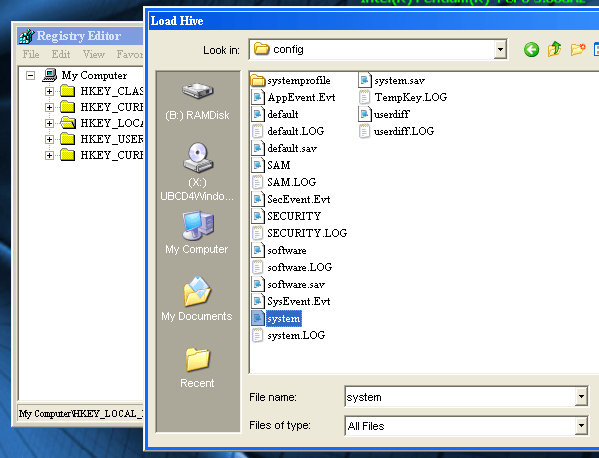Select the TempKey.LOG file icon
Viewport: 599px width, 458px height.
(x=365, y=97)
